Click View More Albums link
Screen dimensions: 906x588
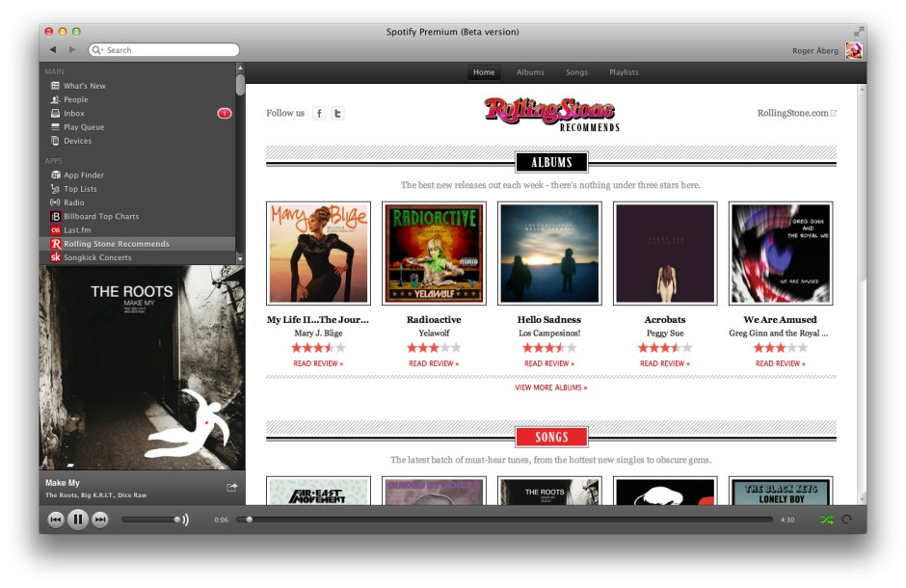[x=550, y=388]
